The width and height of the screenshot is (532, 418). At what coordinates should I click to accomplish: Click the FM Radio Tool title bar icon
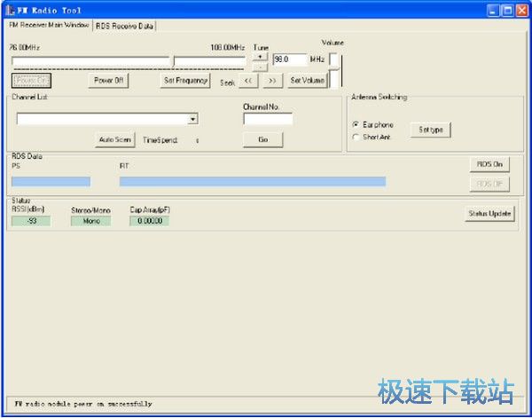point(9,9)
